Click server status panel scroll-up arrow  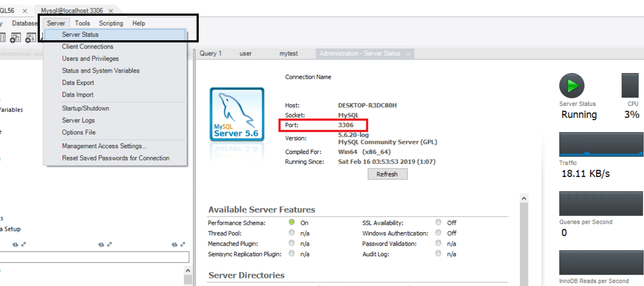pos(524,199)
